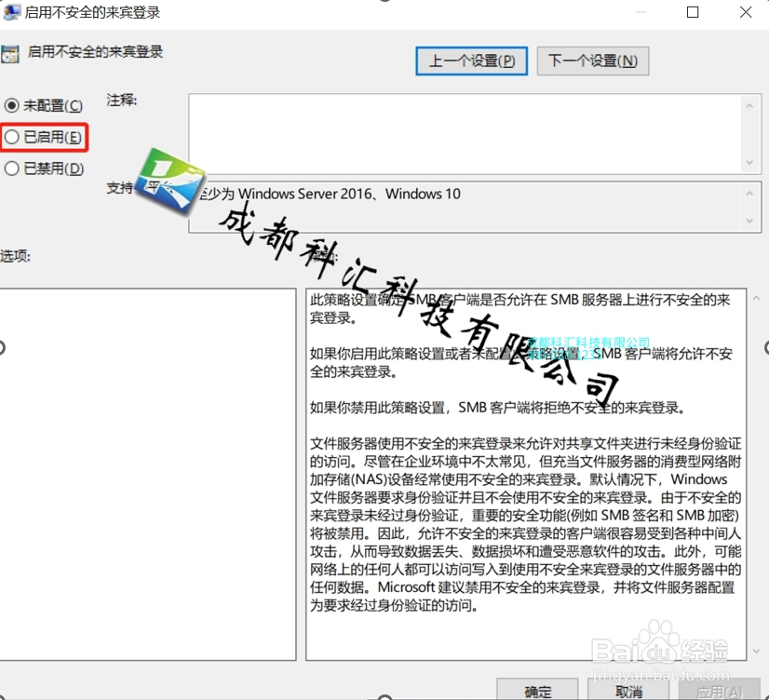Screen dimensions: 769x700
Task: Go to 下一个设置(N) button
Action: point(592,61)
